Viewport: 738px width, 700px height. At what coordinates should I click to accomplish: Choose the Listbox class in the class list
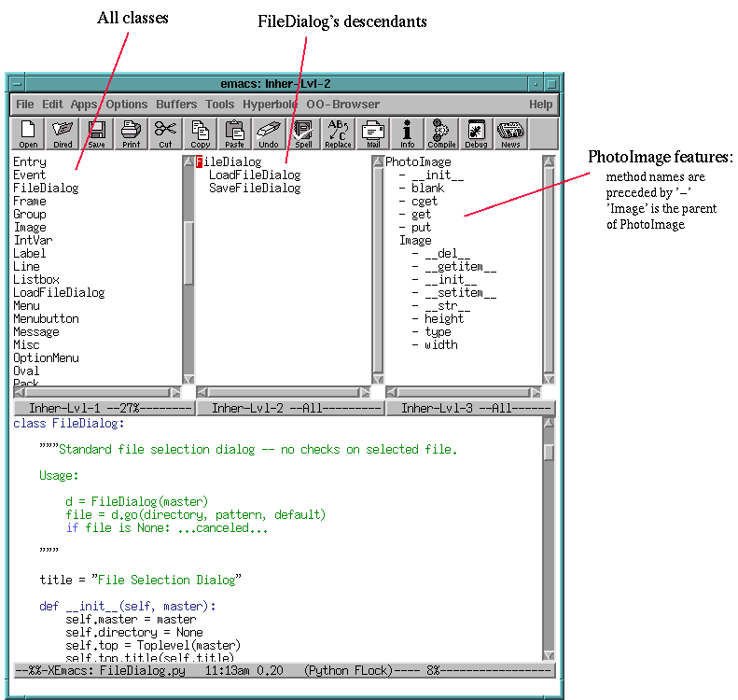point(36,279)
